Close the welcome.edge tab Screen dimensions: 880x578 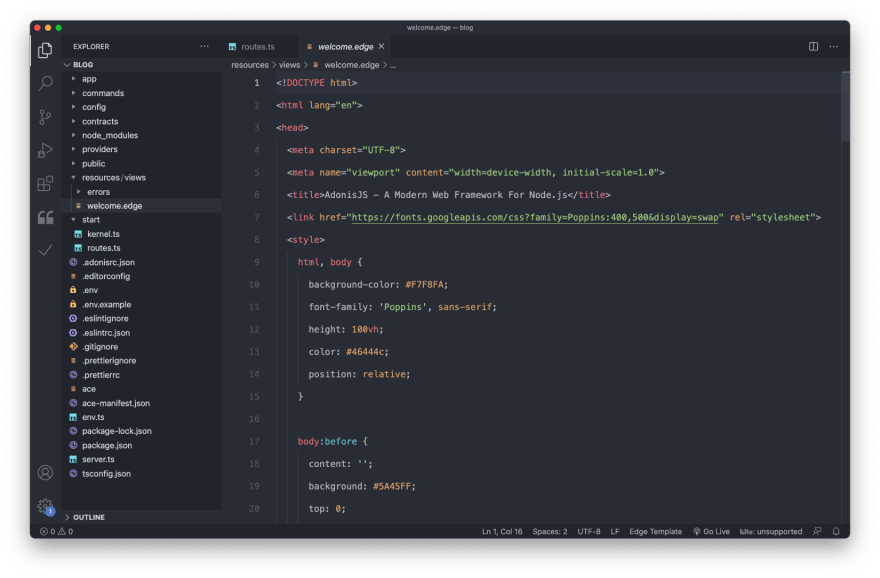pyautogui.click(x=382, y=47)
